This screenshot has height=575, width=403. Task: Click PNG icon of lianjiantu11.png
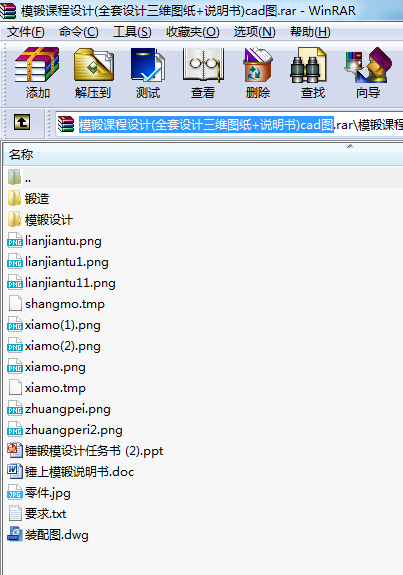15,282
